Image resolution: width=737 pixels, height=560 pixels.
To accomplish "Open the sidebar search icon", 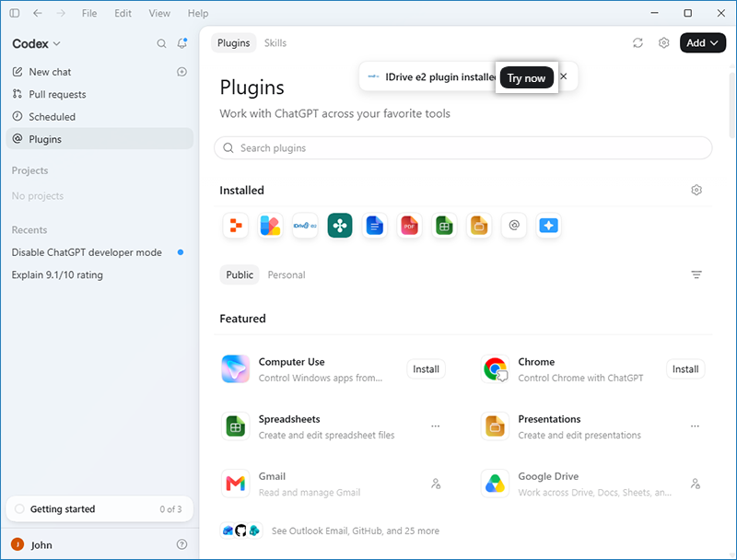I will 161,43.
